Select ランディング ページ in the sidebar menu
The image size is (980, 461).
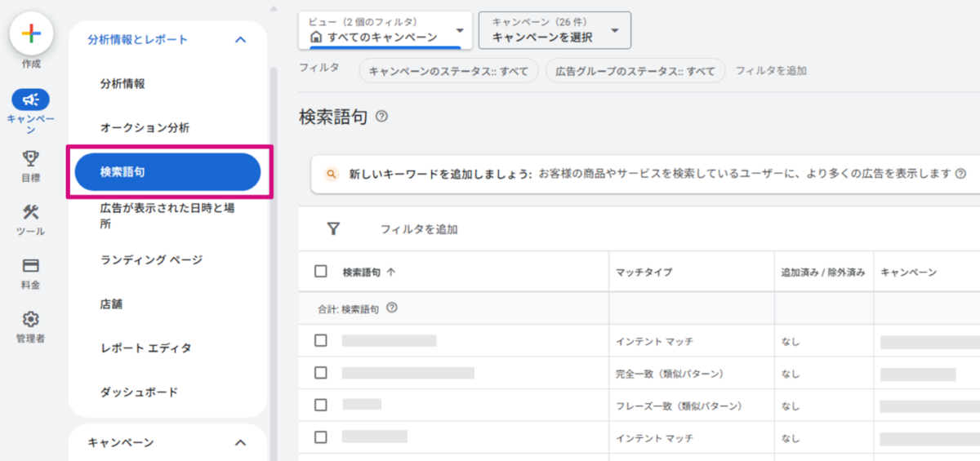(151, 259)
